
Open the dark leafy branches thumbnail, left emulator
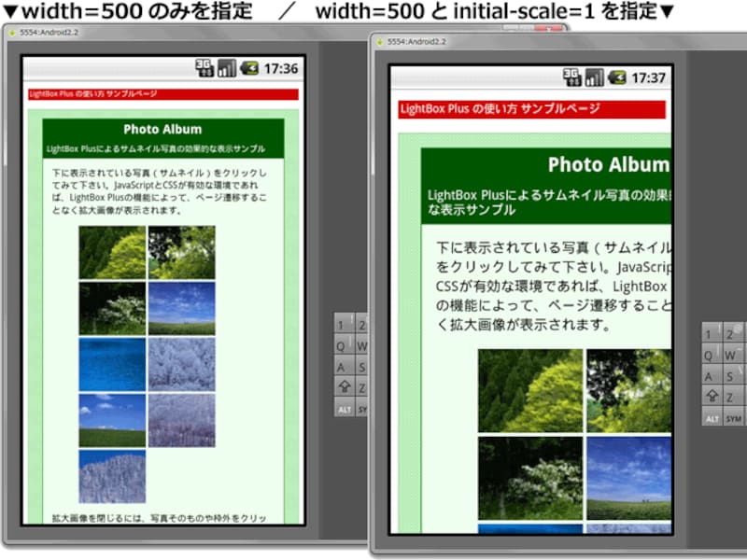click(181, 252)
